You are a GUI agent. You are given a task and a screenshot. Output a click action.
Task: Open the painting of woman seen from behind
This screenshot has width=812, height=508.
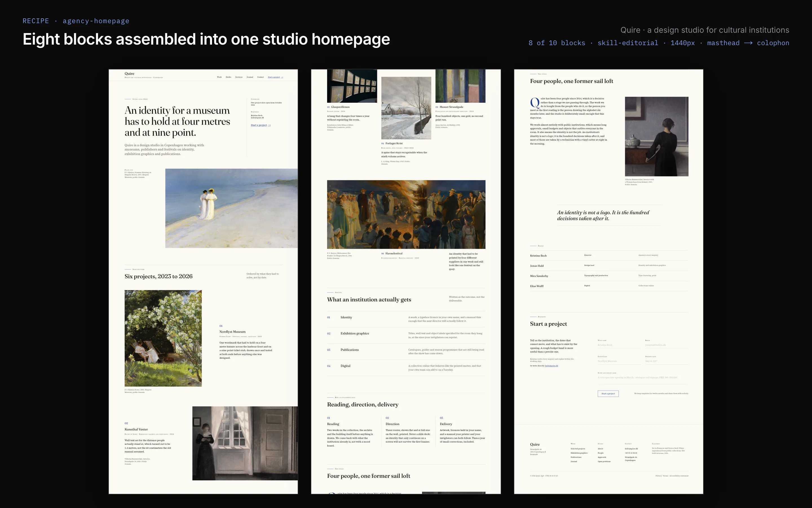657,136
